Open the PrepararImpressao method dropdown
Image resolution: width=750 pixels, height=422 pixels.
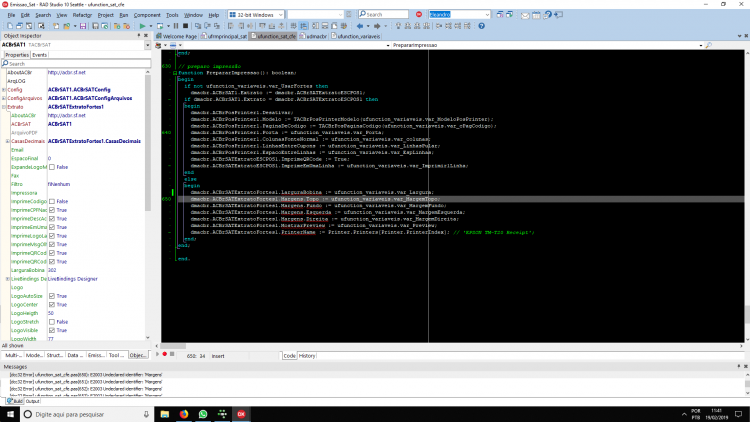tap(701, 45)
